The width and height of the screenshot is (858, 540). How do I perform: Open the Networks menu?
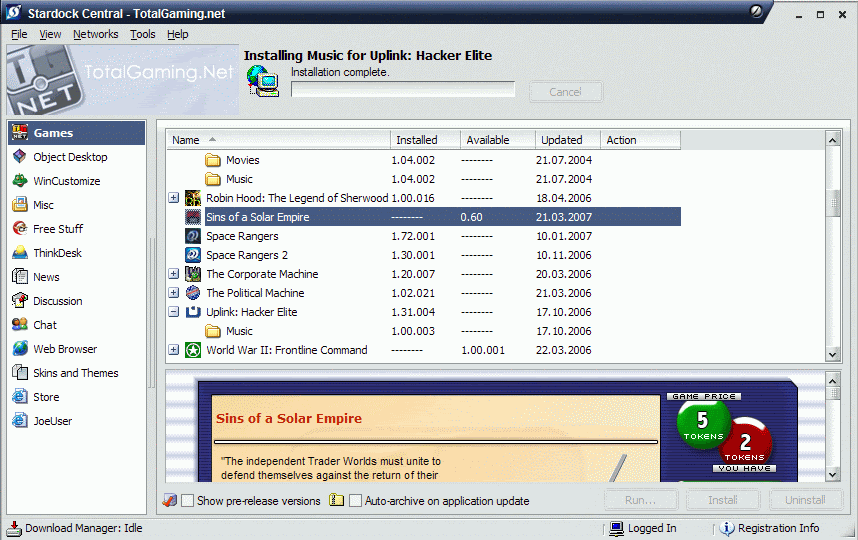tap(96, 34)
